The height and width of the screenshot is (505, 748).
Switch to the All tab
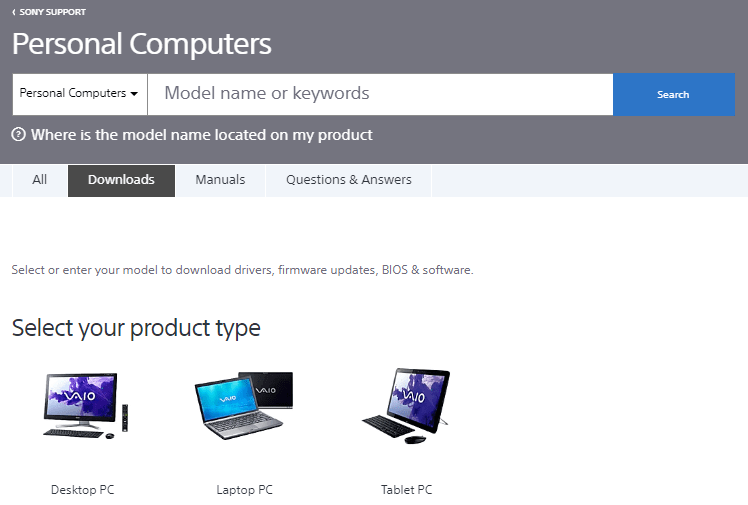40,180
